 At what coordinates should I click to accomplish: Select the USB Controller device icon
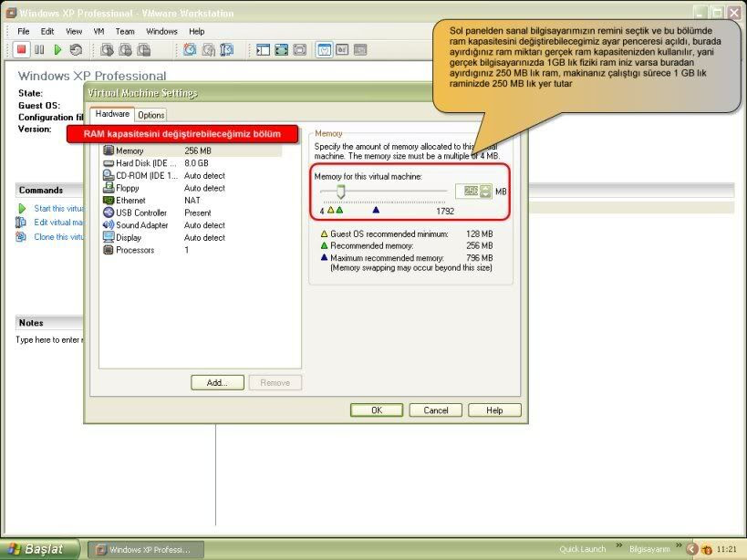tap(109, 213)
